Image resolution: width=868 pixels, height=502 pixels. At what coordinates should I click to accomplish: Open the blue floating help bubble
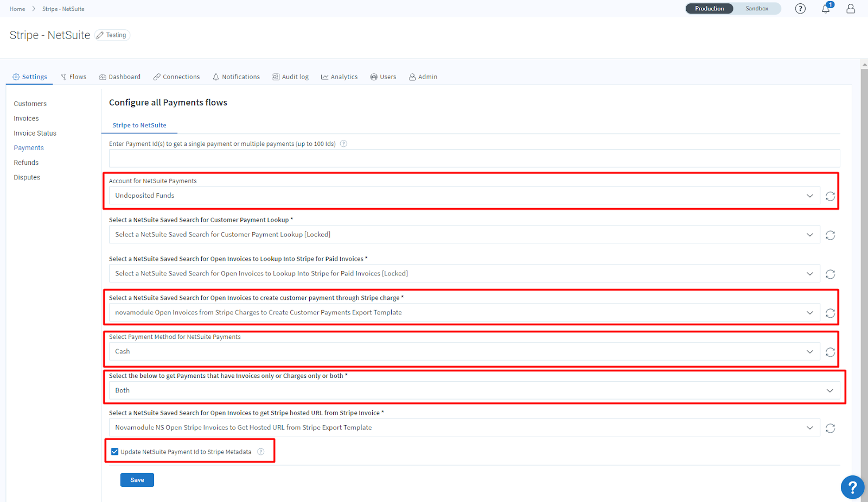click(x=852, y=487)
